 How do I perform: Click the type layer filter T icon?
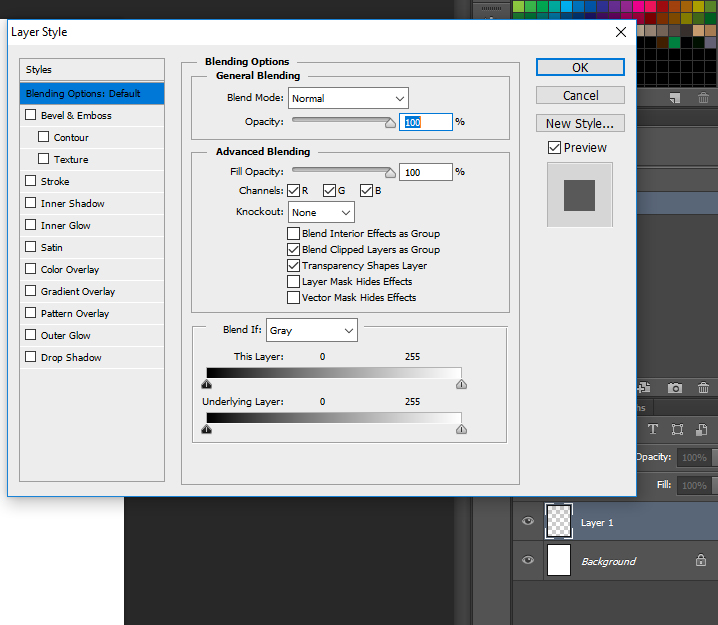pyautogui.click(x=653, y=429)
